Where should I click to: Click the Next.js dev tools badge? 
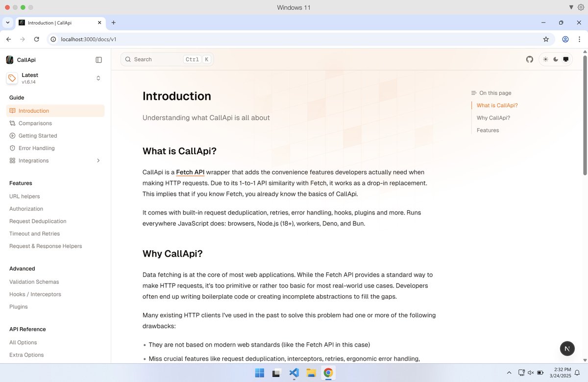pyautogui.click(x=567, y=349)
